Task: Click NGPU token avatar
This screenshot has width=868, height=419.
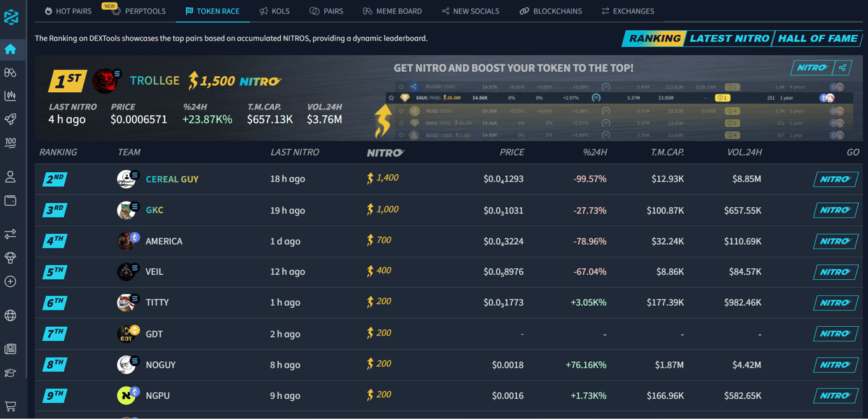Action: [126, 395]
